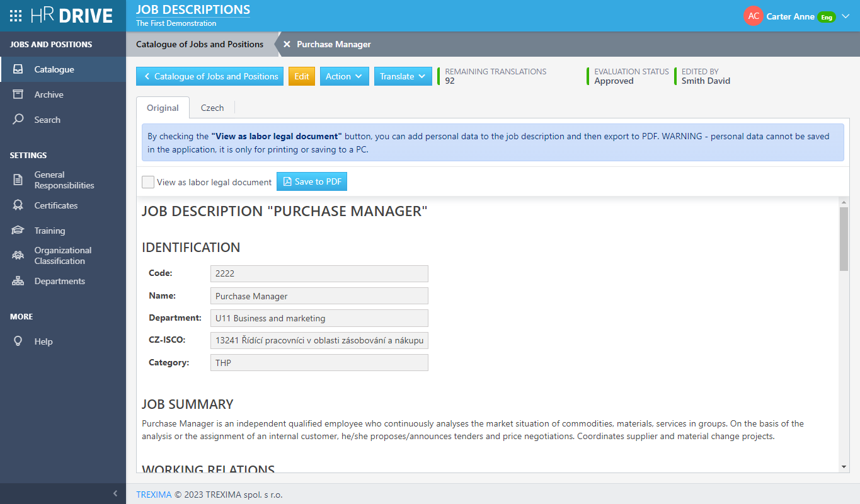Open the Help section
860x504 pixels.
click(x=43, y=341)
